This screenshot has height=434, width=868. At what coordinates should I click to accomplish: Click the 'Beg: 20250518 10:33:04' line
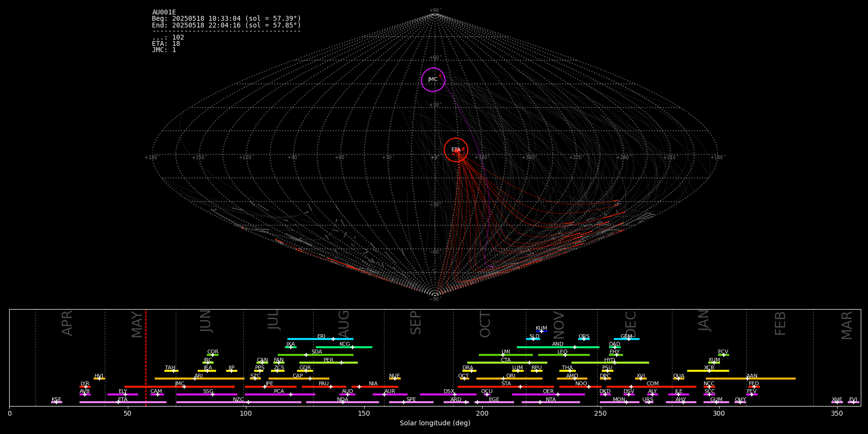pos(226,19)
